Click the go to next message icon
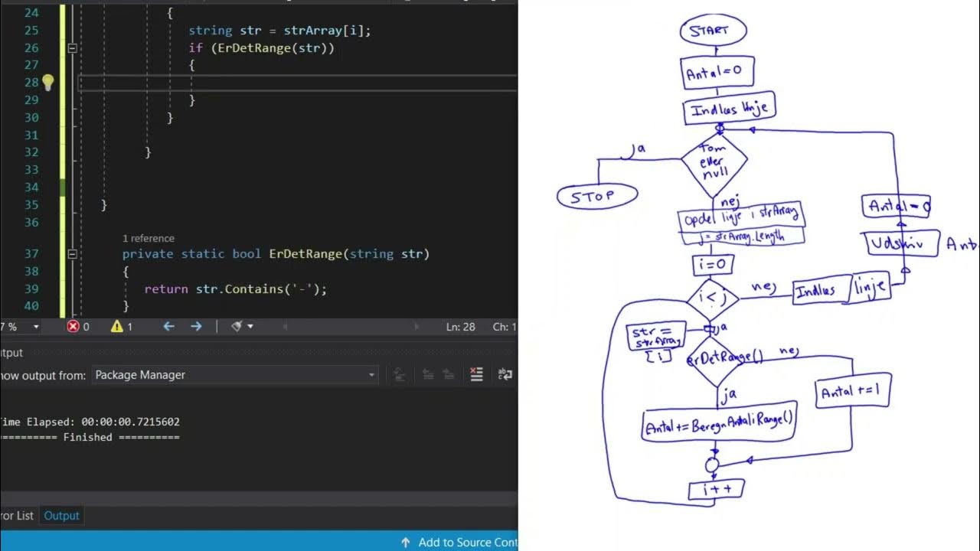Screen dimensions: 980x551 pos(449,374)
